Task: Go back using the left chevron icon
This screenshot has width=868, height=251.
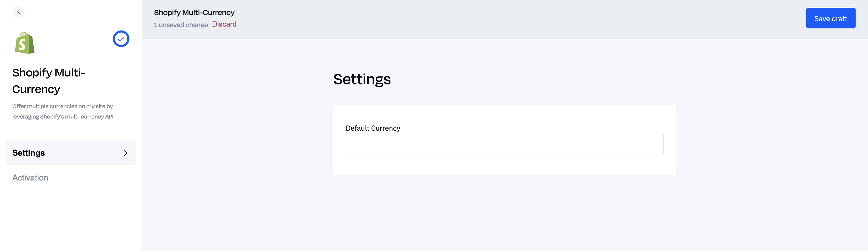Action: click(x=19, y=12)
